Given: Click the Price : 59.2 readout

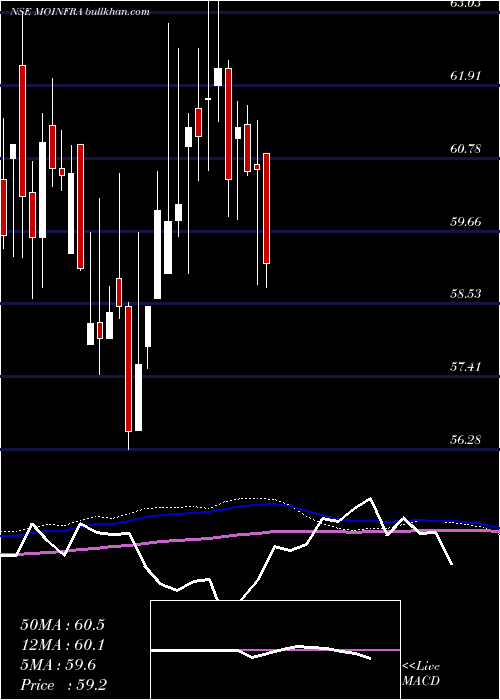Looking at the screenshot, I should tap(63, 685).
